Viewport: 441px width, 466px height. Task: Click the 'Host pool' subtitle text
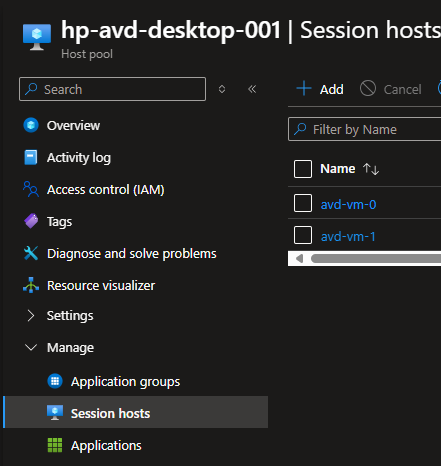87,54
